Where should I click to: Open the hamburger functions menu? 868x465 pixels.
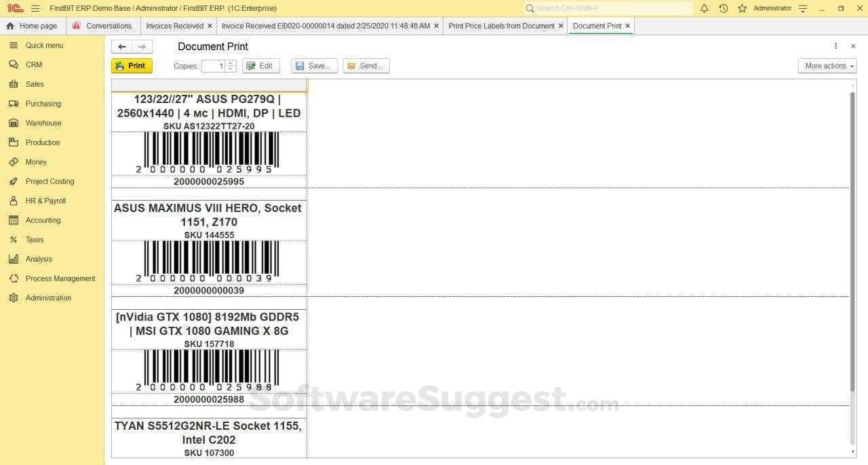[x=35, y=8]
